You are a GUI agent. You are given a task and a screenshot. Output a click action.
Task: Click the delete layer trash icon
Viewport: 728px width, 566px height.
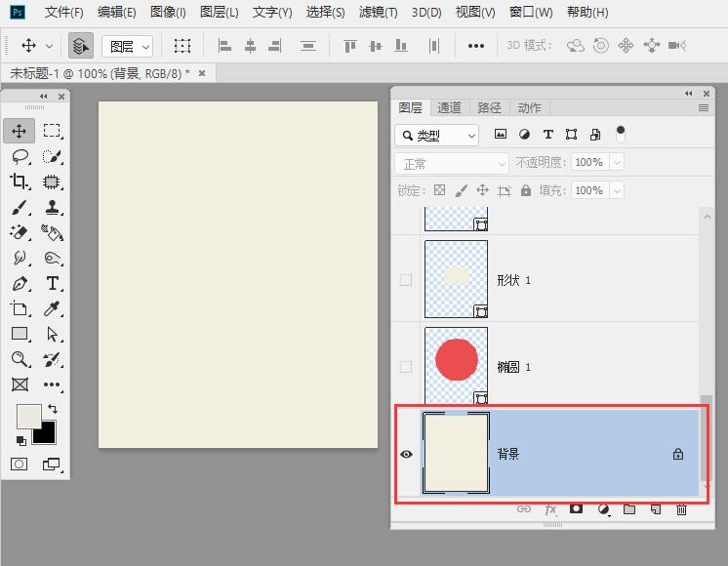[x=681, y=509]
